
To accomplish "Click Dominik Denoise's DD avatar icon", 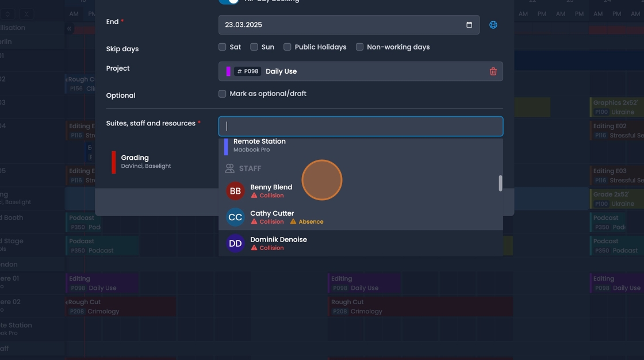I will pyautogui.click(x=235, y=243).
